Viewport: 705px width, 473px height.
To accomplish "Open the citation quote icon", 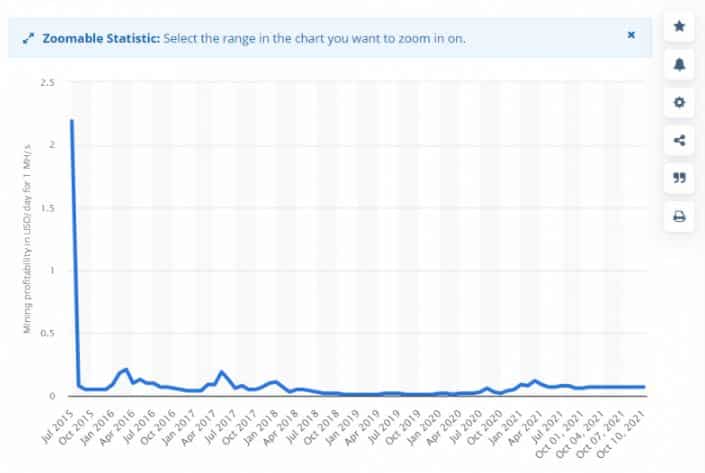I will tap(679, 178).
